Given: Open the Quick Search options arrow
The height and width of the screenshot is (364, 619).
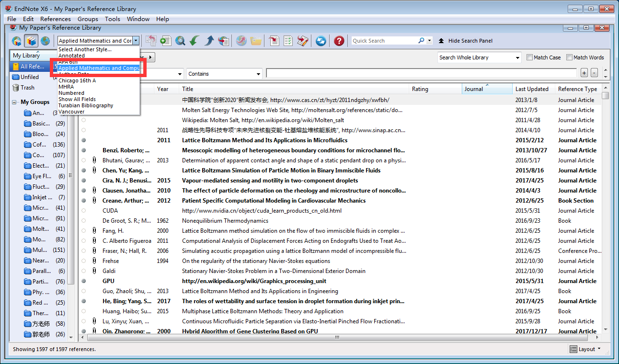Looking at the screenshot, I should 429,41.
